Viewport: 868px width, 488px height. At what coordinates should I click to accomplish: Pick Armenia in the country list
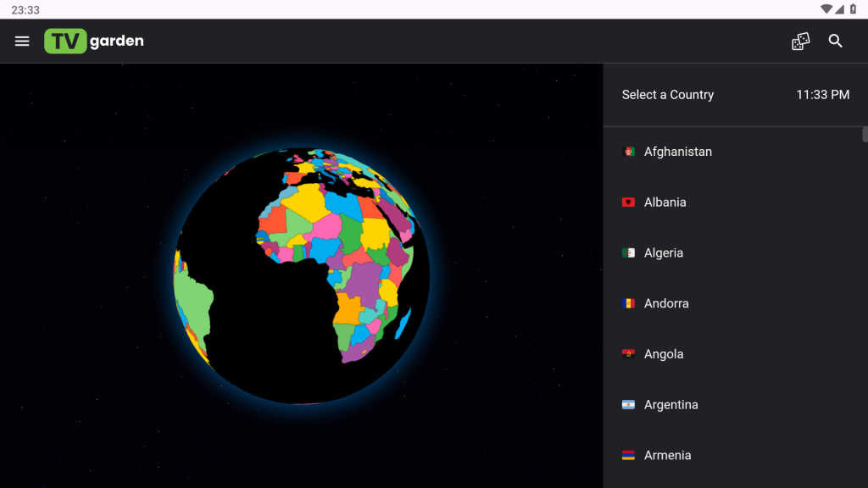click(735, 455)
